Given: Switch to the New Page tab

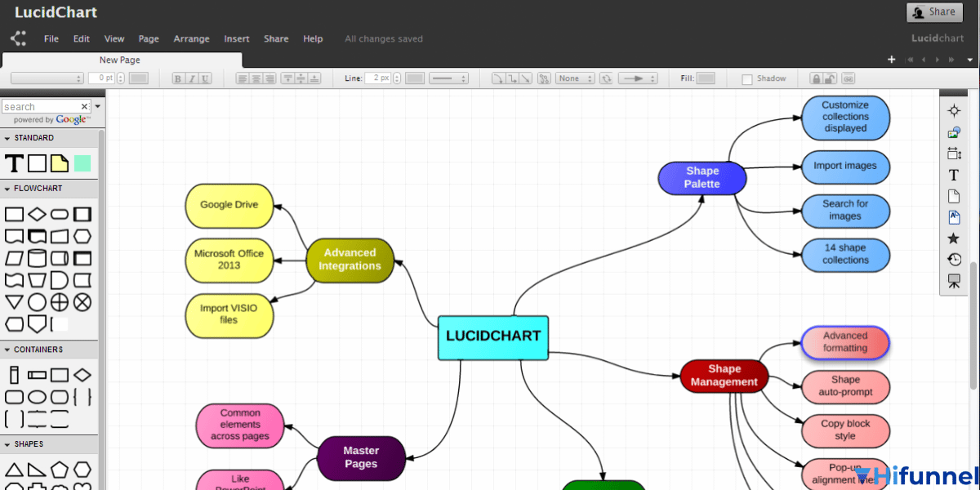Looking at the screenshot, I should [x=121, y=60].
